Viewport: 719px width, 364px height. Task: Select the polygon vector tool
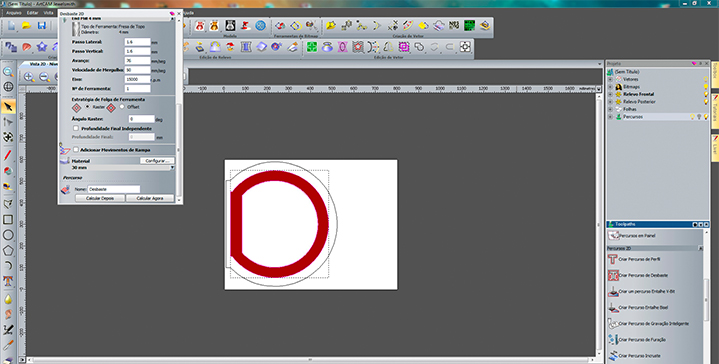click(8, 251)
